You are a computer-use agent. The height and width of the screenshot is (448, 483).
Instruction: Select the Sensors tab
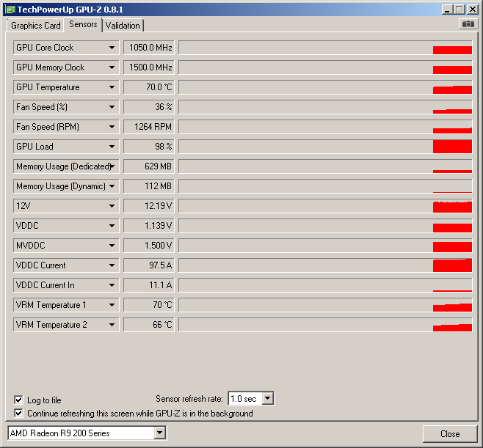click(x=83, y=24)
